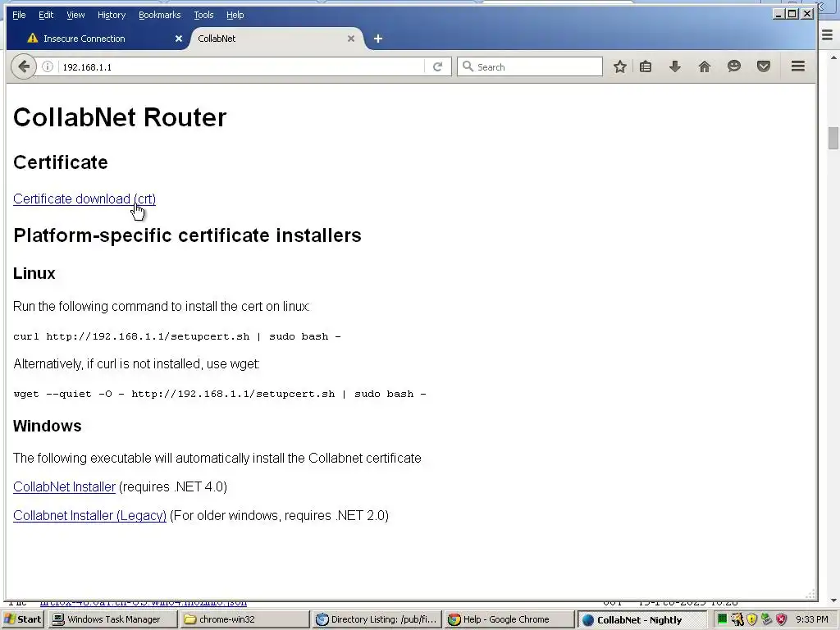The image size is (840, 630).
Task: Click the background window's scroll-down arrow
Action: pos(833,600)
